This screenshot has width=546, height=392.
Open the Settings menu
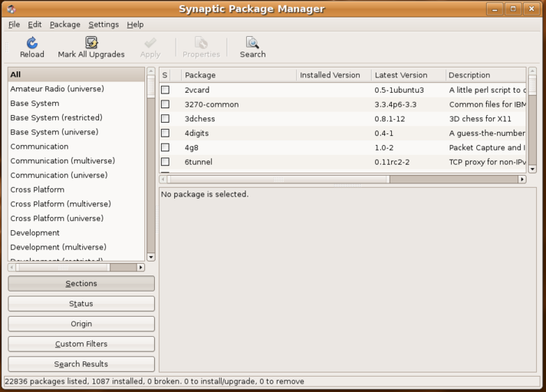[x=104, y=25]
